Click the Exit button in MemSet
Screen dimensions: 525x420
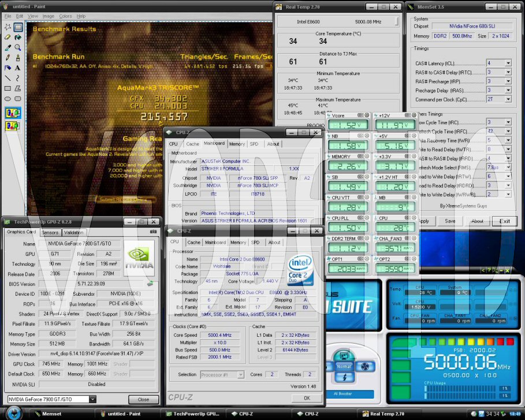click(505, 221)
